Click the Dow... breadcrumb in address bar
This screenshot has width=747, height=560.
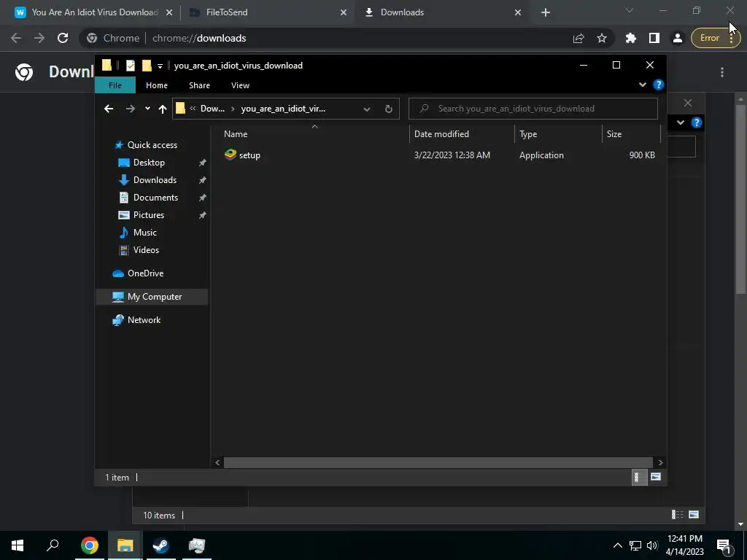tap(212, 109)
